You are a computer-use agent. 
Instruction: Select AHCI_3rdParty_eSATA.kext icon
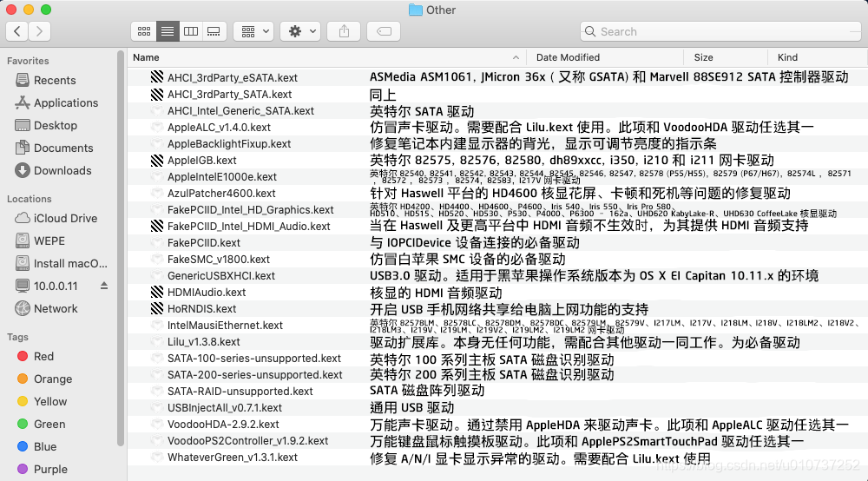(157, 77)
